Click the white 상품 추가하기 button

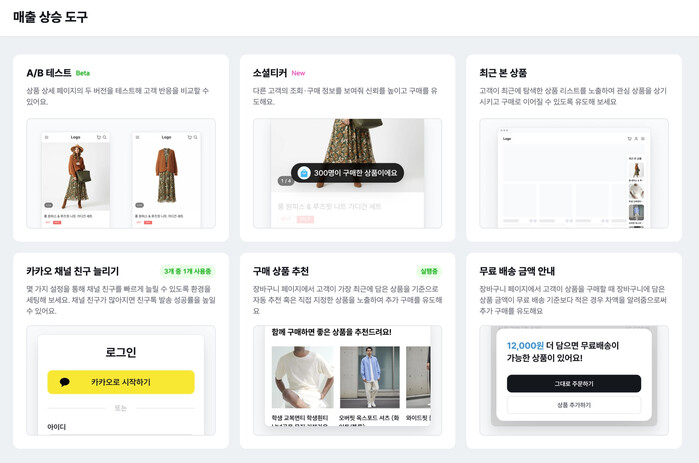click(x=573, y=405)
